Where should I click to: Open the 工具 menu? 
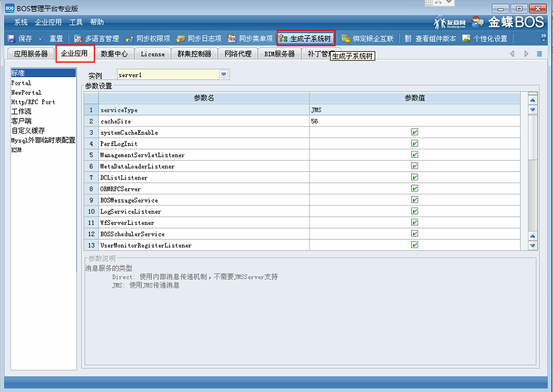click(x=76, y=22)
